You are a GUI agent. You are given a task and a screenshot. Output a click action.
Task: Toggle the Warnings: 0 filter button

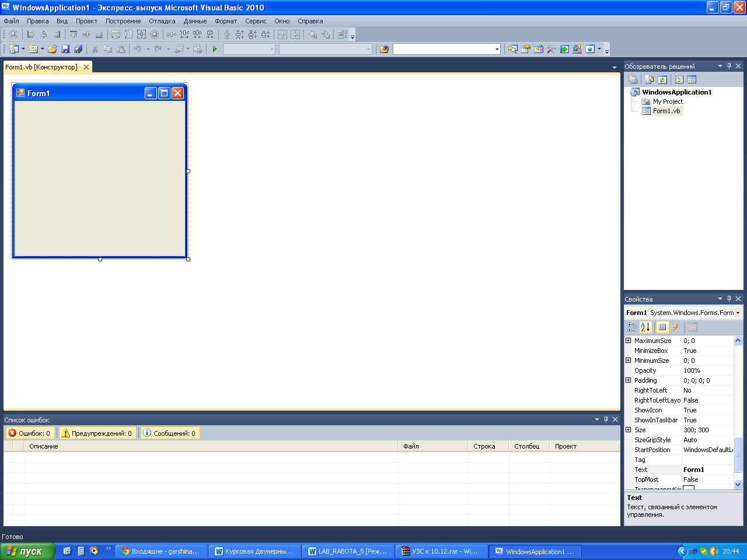tap(97, 433)
